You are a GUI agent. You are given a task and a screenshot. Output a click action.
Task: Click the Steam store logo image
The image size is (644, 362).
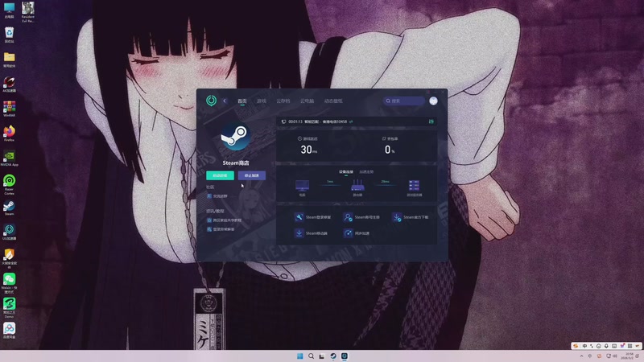coord(236,137)
